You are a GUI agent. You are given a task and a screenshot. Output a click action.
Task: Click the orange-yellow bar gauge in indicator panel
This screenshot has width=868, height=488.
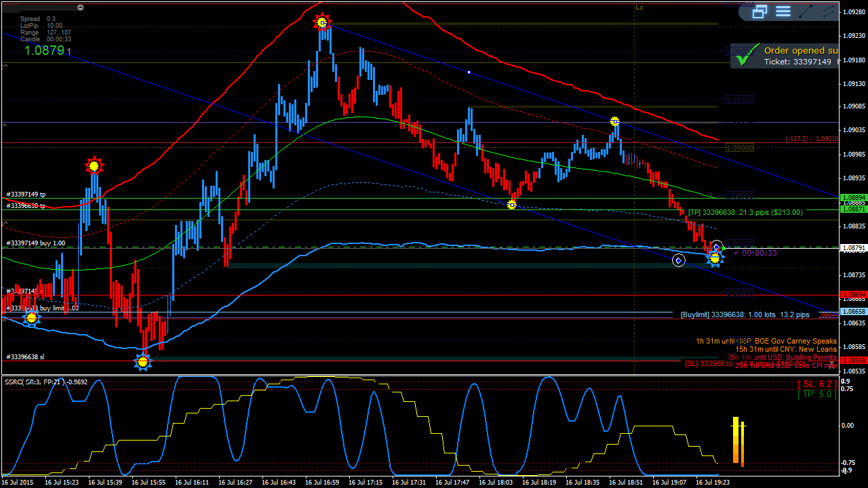pos(738,441)
